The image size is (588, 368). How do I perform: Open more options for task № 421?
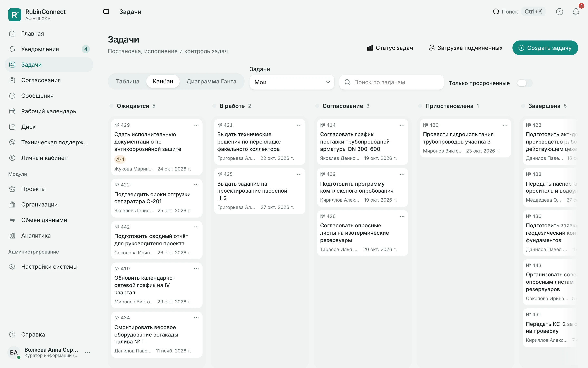[x=299, y=125]
